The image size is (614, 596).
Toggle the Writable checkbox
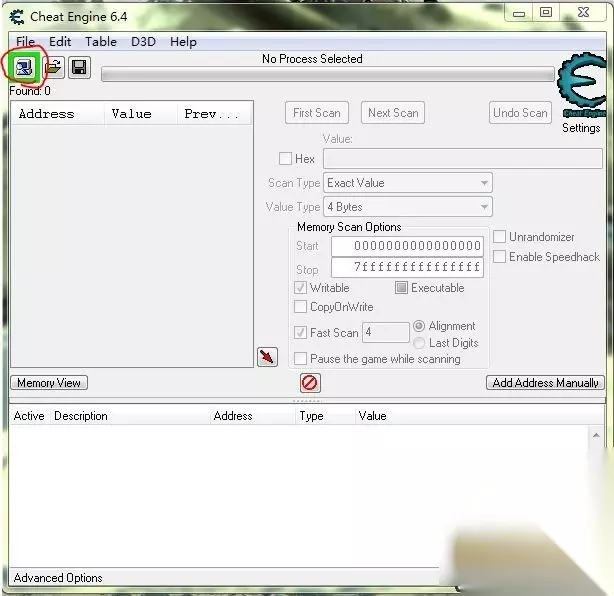click(300, 288)
